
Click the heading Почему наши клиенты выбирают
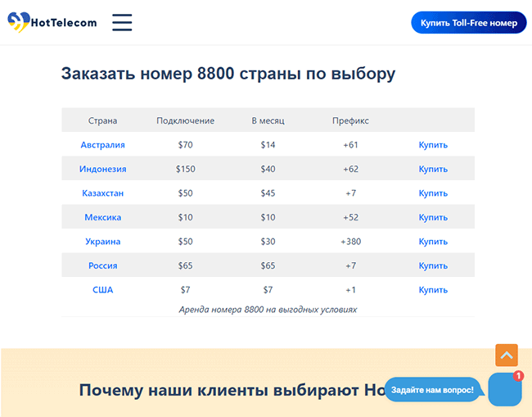219,390
